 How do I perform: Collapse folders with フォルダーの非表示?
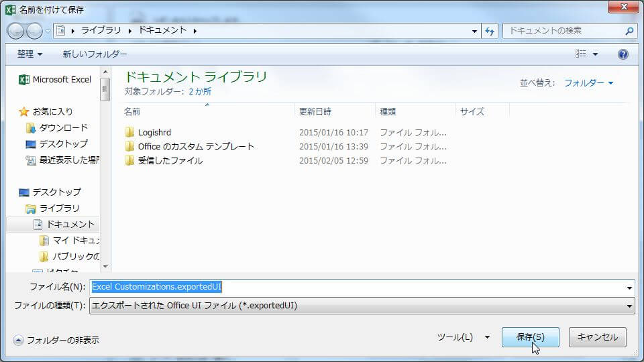56,340
